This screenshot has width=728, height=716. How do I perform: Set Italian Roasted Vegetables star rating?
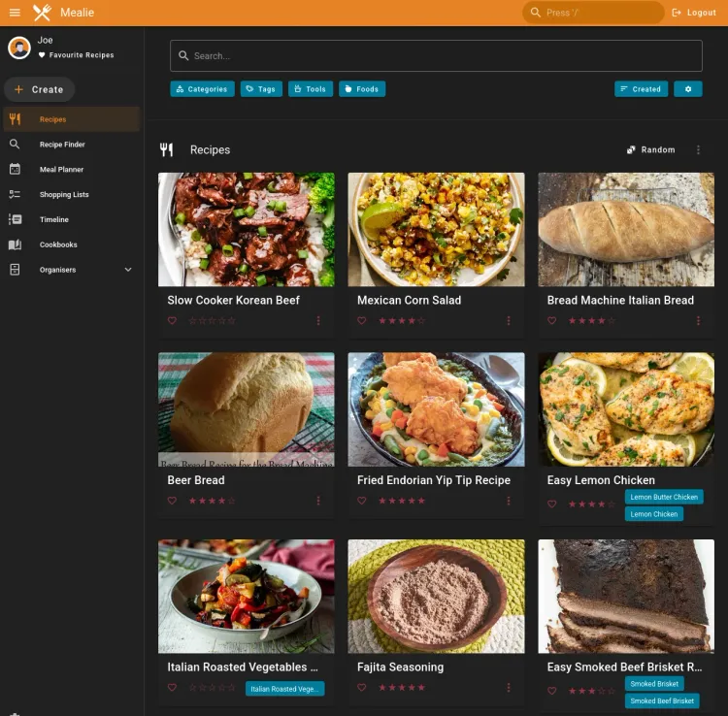(212, 688)
